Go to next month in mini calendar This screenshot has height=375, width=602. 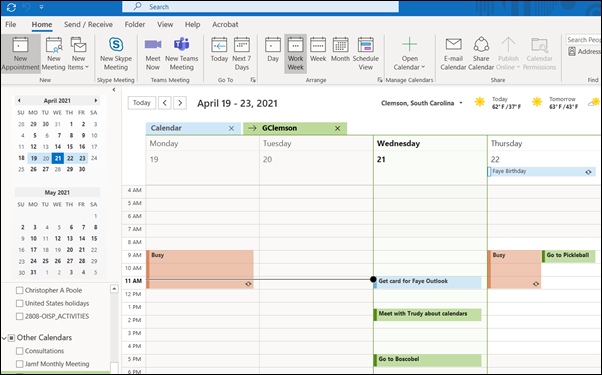(96, 101)
